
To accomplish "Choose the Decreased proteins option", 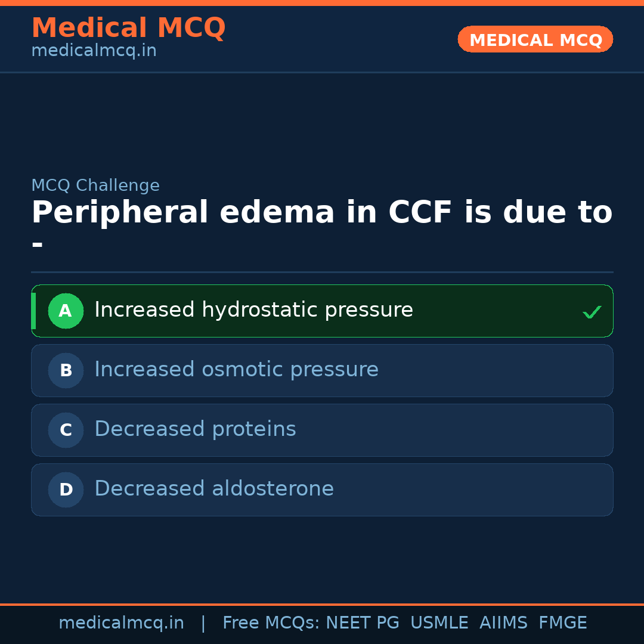I will [x=195, y=429].
